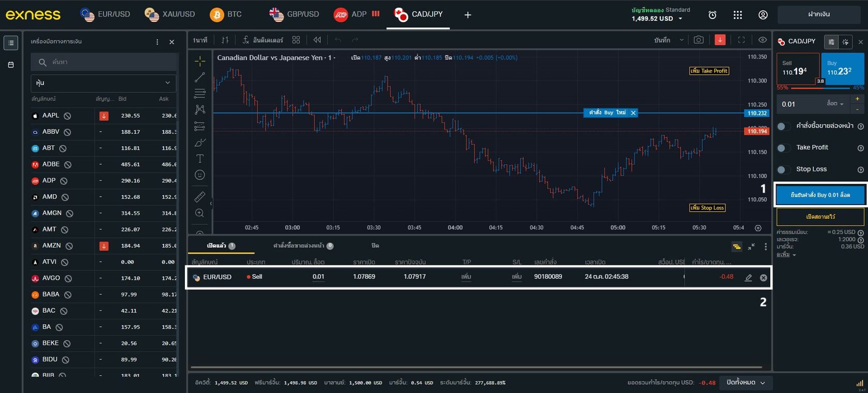The image size is (868, 393).
Task: Turn on the Stop Loss toggle
Action: (784, 169)
